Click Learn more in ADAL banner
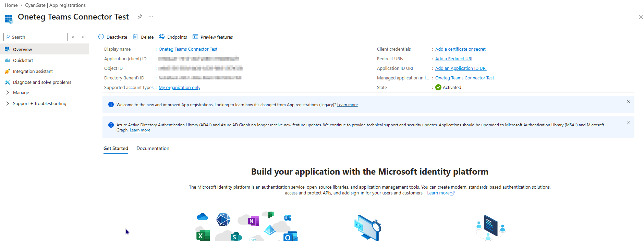This screenshot has width=644, height=241. pos(140,130)
